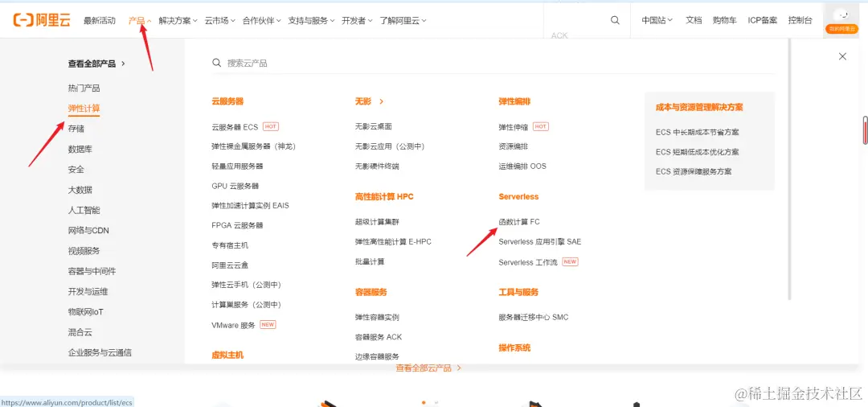Open 文档 link in header
The image size is (868, 407).
(x=694, y=20)
